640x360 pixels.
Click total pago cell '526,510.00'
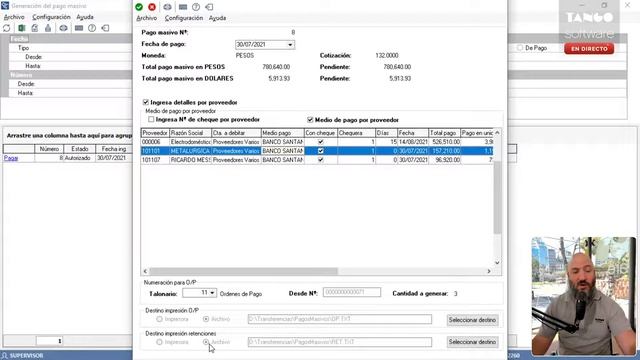click(x=444, y=142)
